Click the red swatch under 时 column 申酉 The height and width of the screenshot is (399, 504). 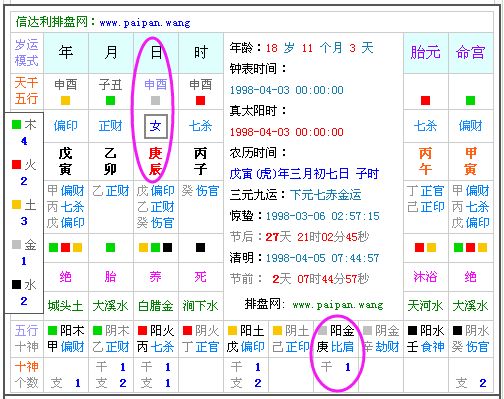click(x=200, y=100)
